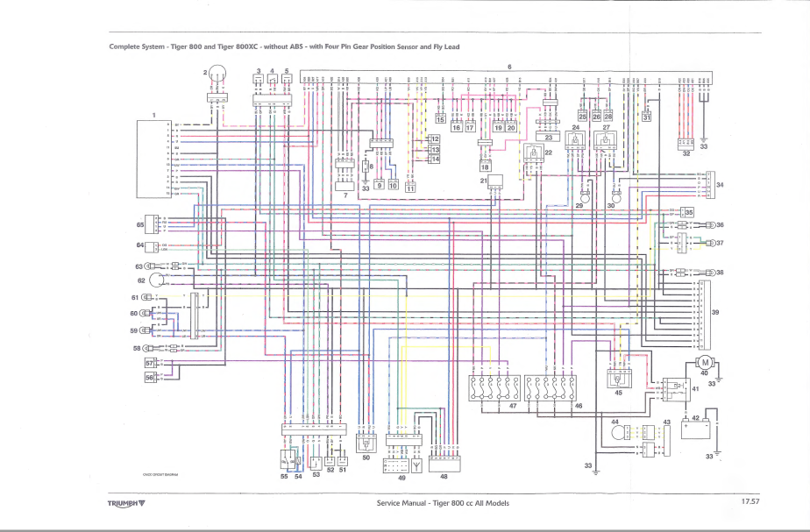Image resolution: width=810 pixels, height=532 pixels.
Task: Select the connector labeled 64
Action: pyautogui.click(x=152, y=247)
